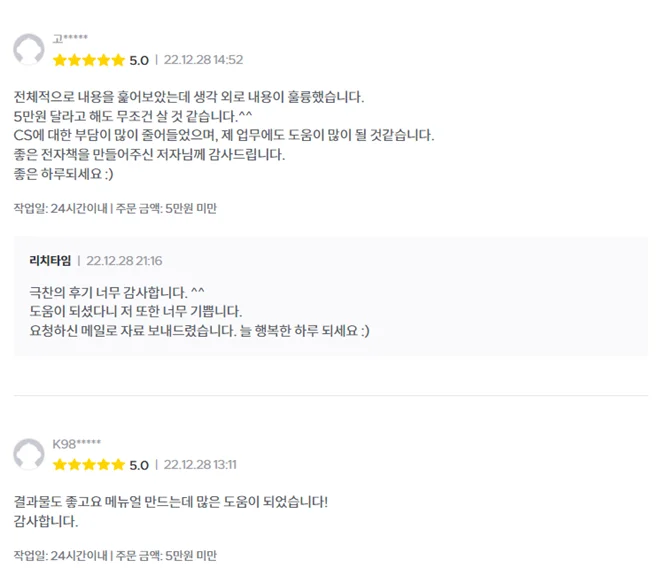Select username K98***** in the second review
This screenshot has height=583, width=658.
coord(76,444)
